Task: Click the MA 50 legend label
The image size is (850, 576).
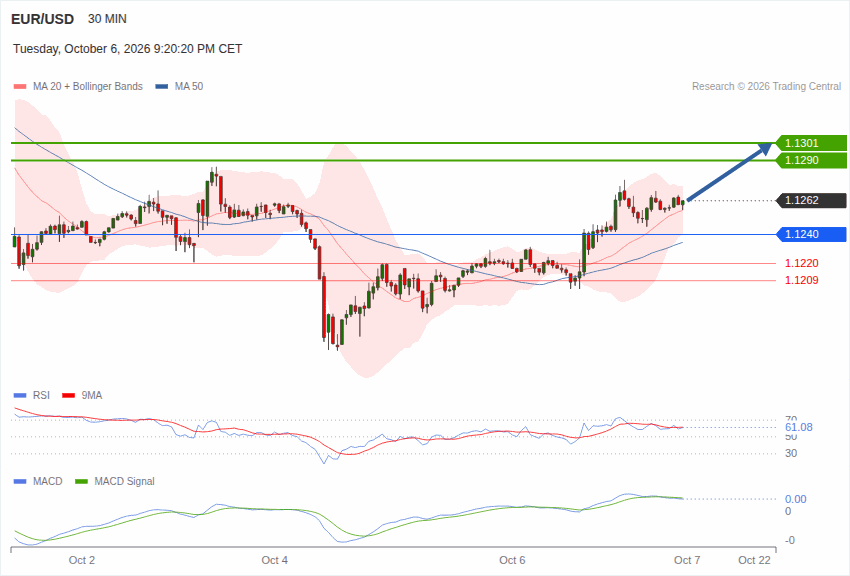Action: [189, 86]
